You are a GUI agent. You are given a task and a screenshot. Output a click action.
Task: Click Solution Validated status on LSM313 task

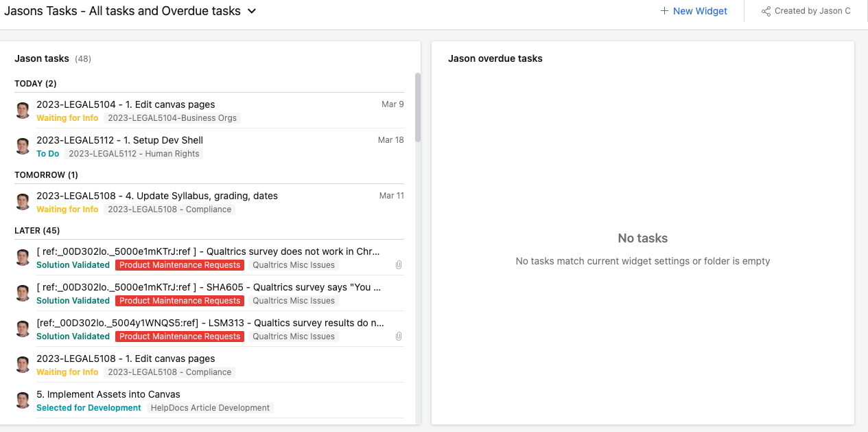(73, 337)
